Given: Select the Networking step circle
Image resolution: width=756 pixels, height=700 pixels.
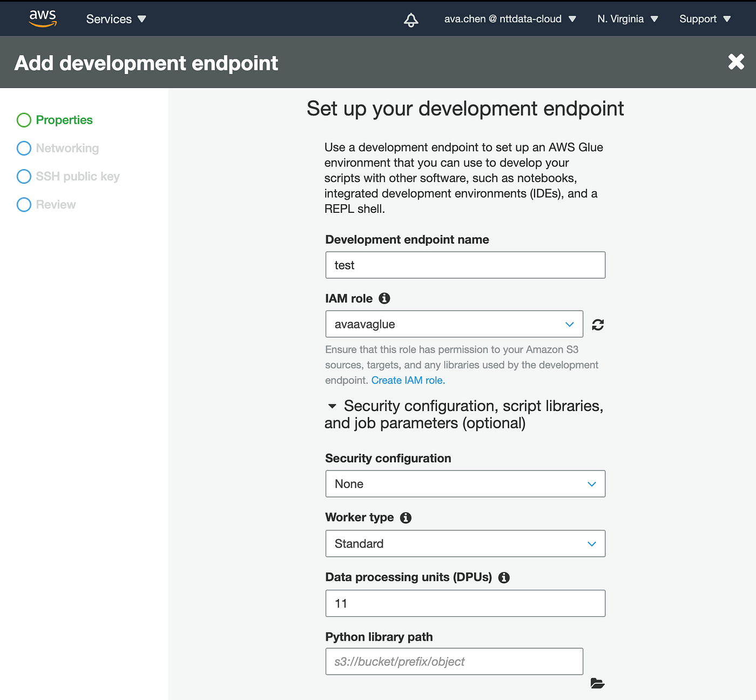Looking at the screenshot, I should [x=24, y=148].
